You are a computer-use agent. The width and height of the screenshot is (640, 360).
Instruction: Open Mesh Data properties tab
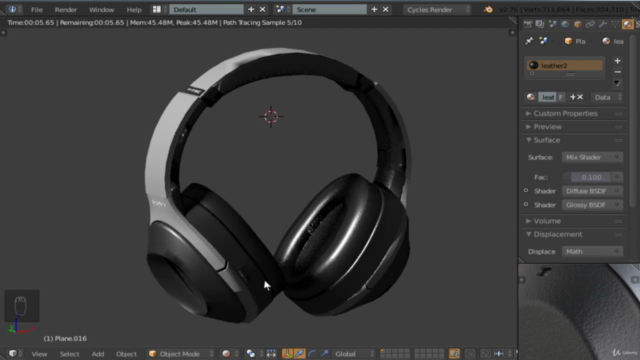pyautogui.click(x=615, y=24)
